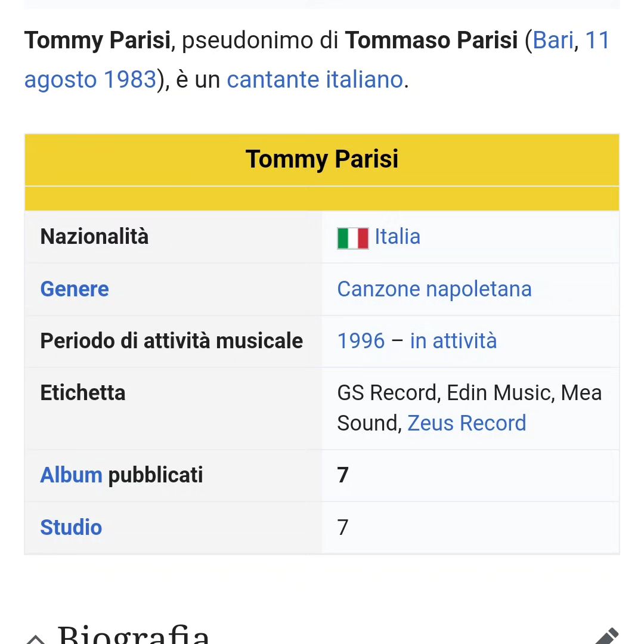Image resolution: width=644 pixels, height=644 pixels.
Task: Open the Genere label link
Action: (x=75, y=289)
